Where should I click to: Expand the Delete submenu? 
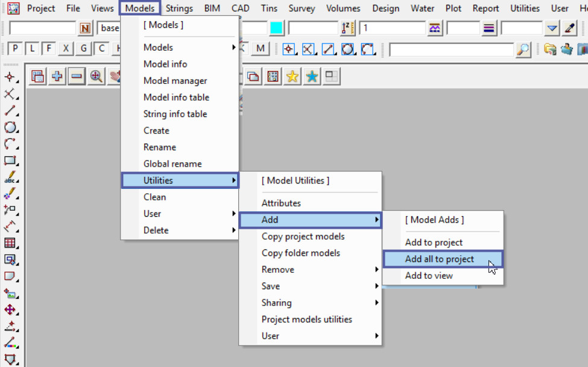(x=180, y=230)
